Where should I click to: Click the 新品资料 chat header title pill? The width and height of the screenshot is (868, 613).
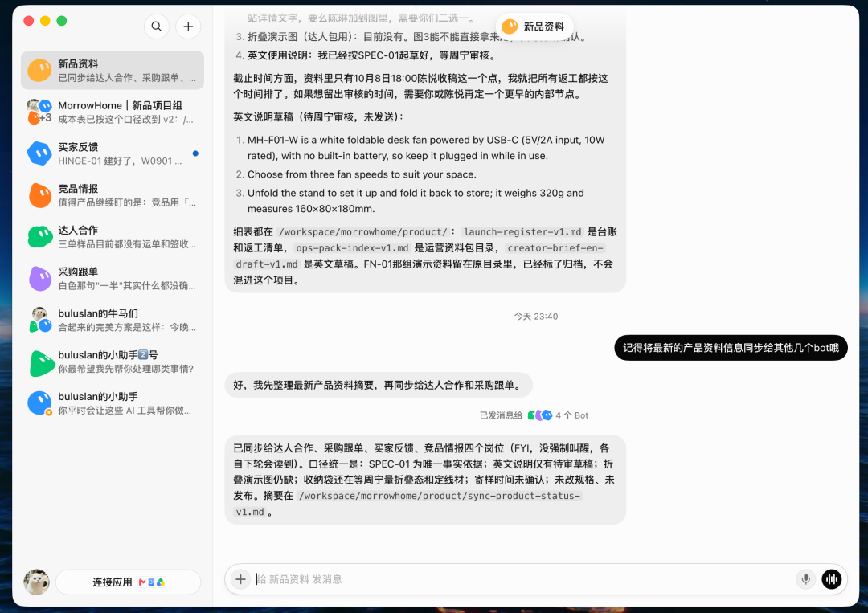534,27
